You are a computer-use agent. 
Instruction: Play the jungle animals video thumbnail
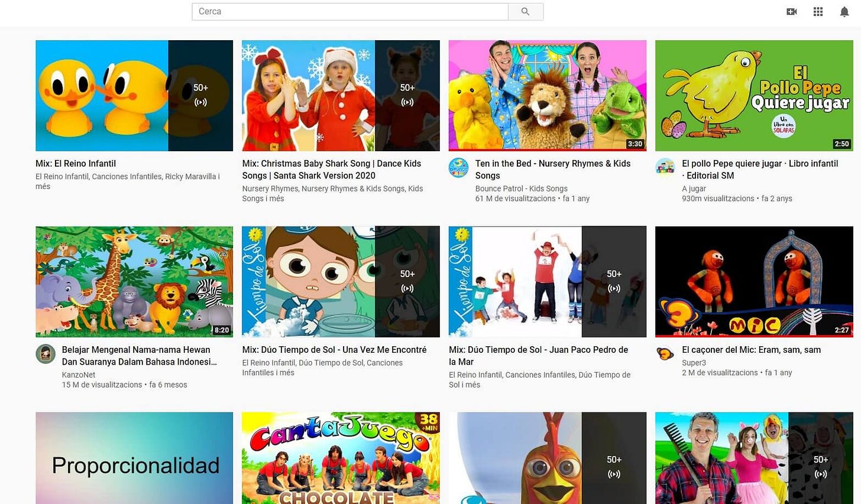(134, 282)
